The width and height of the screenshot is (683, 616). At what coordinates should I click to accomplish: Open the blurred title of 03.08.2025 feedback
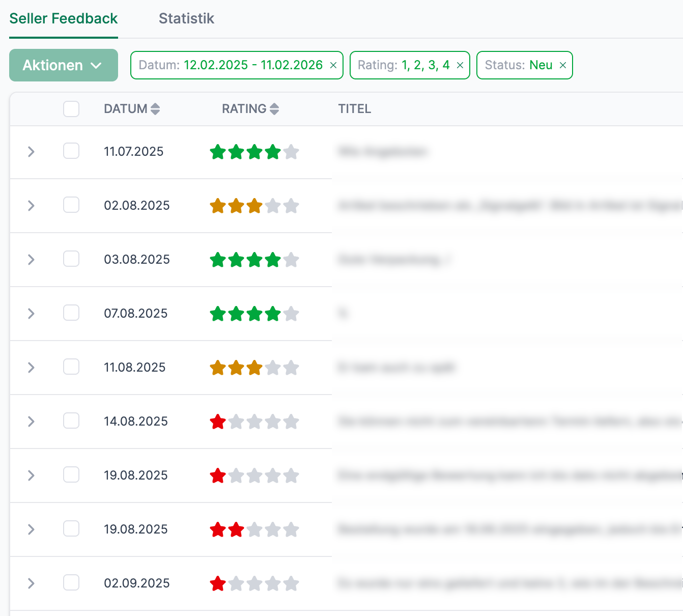(x=394, y=260)
